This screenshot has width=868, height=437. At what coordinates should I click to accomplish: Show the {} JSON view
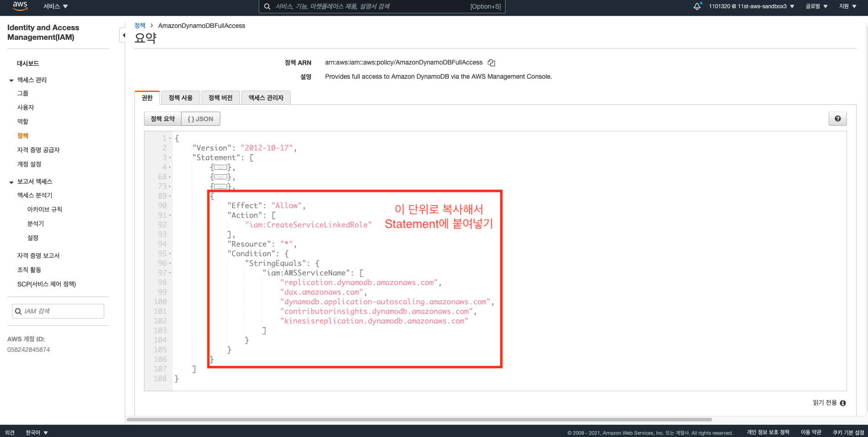(201, 119)
